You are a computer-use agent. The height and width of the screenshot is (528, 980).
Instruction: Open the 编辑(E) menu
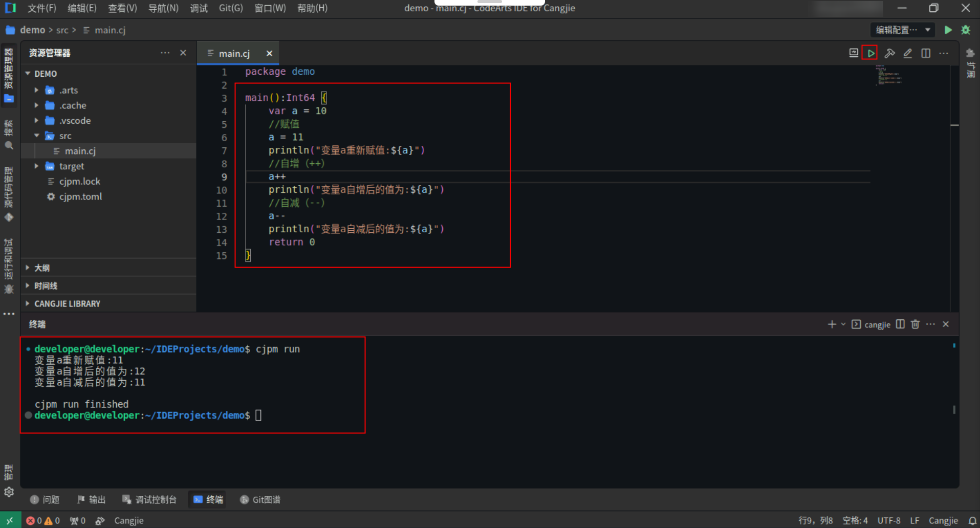(82, 8)
